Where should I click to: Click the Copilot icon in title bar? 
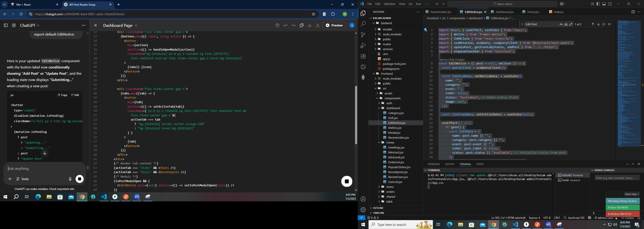[562, 4]
